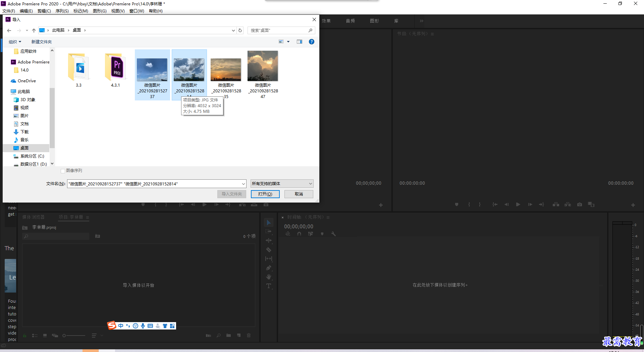Select the Razor tool
This screenshot has height=352, width=644.
(269, 250)
